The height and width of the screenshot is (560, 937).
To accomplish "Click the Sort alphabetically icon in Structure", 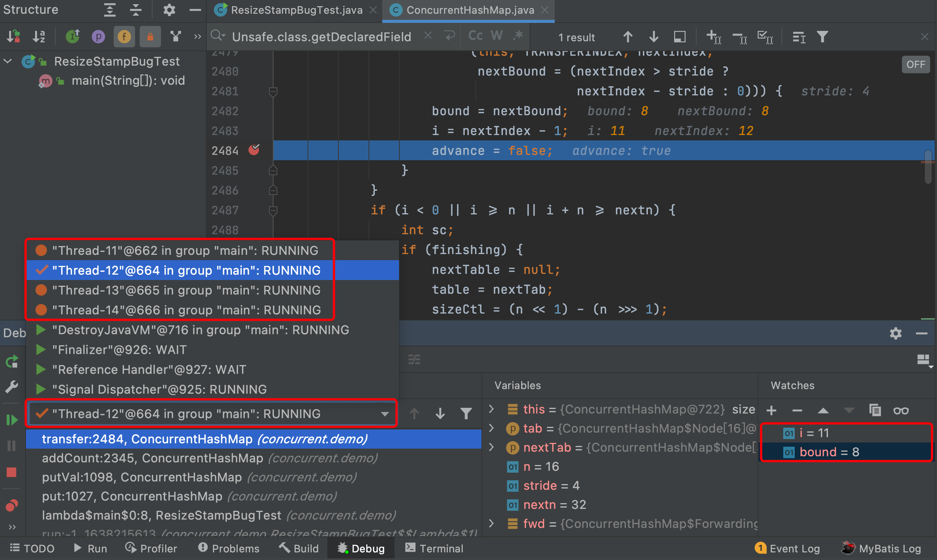I will pos(39,37).
